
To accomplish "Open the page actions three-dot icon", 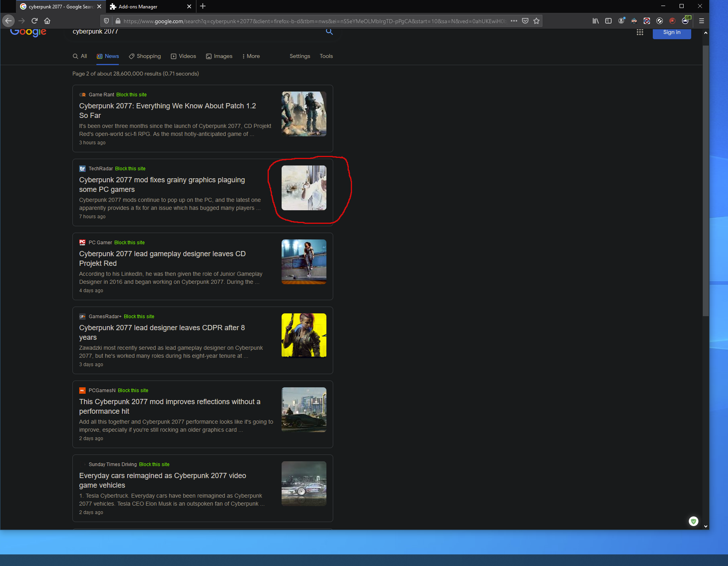I will pos(514,21).
